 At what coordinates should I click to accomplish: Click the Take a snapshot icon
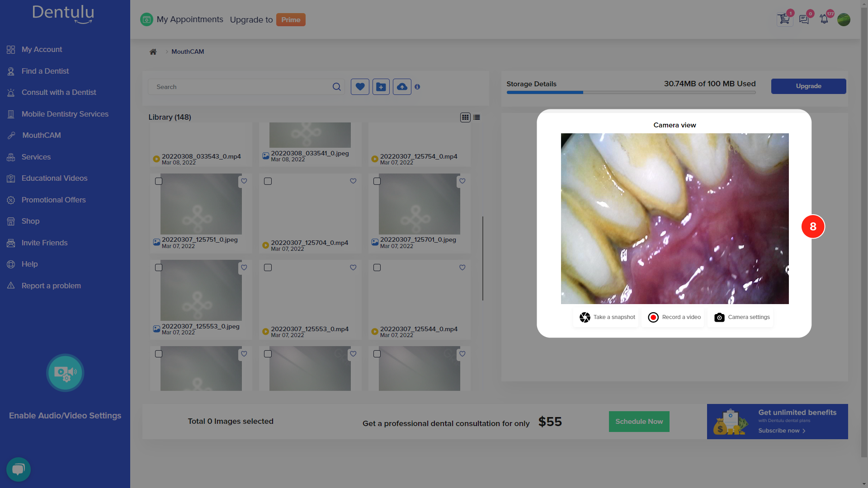pos(584,316)
